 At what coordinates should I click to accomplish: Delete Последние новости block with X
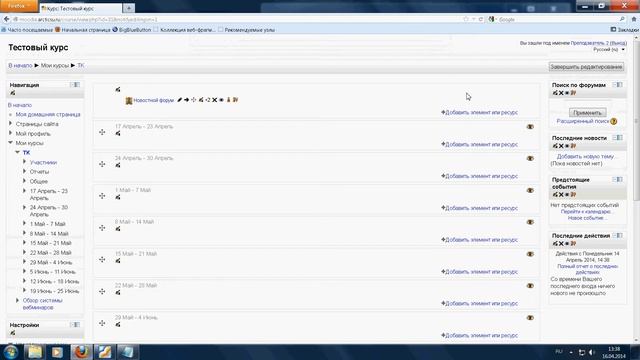tap(561, 146)
